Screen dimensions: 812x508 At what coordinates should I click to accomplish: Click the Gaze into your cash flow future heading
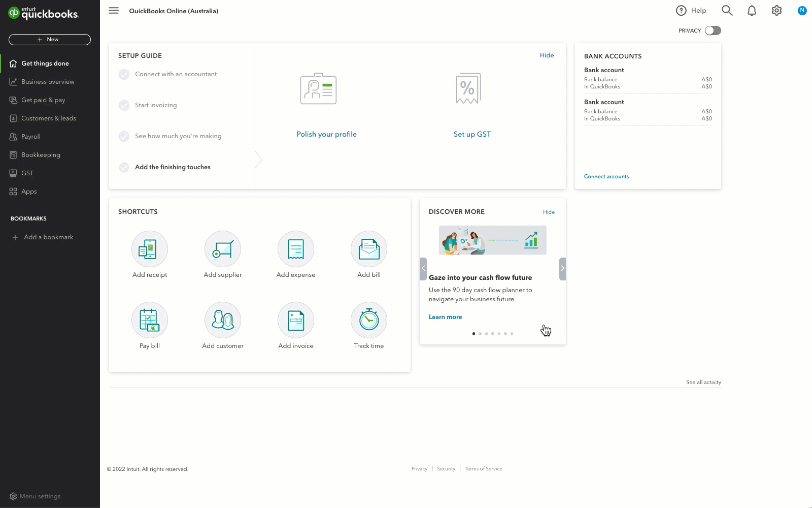click(480, 277)
